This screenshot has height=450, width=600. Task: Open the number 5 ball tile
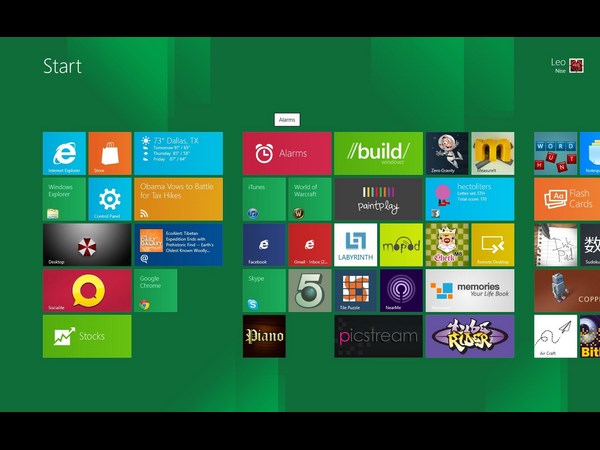(x=310, y=290)
